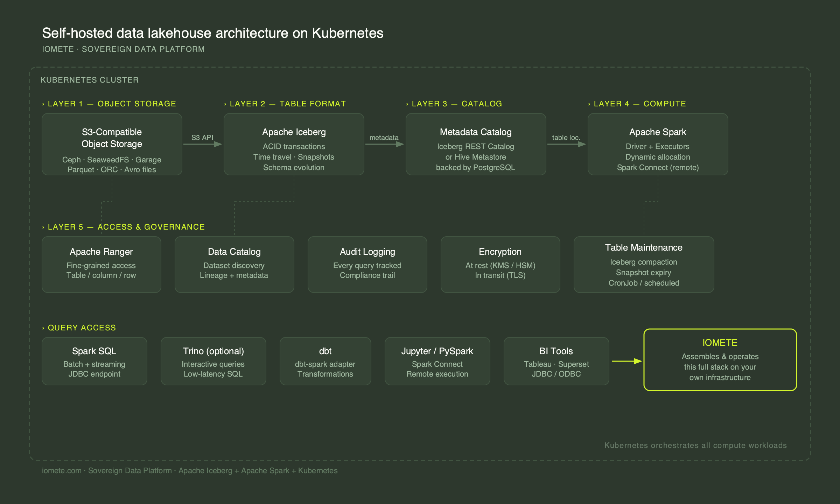Screen dimensions: 840x504
Task: Click the 'LAYER 5 — ACCESS & GOVERNANCE' heading
Action: pos(126,227)
